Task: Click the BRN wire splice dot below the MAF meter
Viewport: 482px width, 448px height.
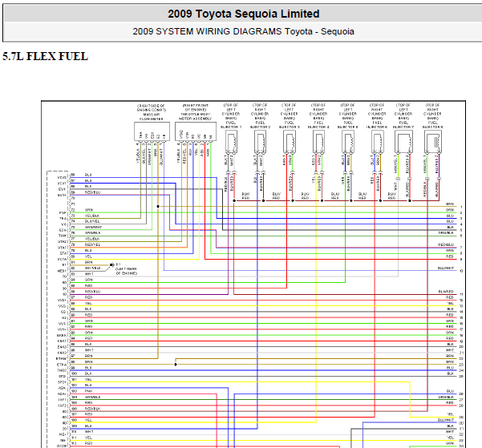Action: (158, 207)
